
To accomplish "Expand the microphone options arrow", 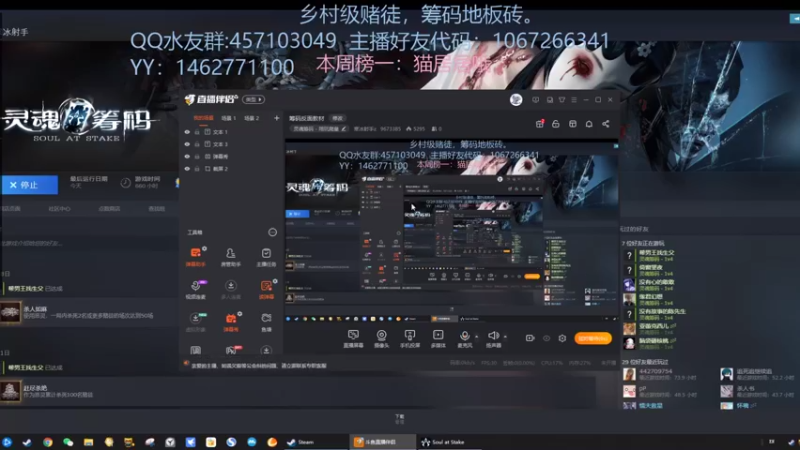I will click(477, 336).
